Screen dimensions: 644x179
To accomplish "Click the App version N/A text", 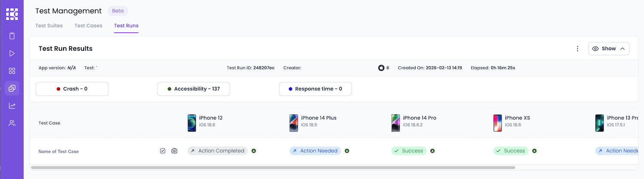I will click(x=57, y=68).
